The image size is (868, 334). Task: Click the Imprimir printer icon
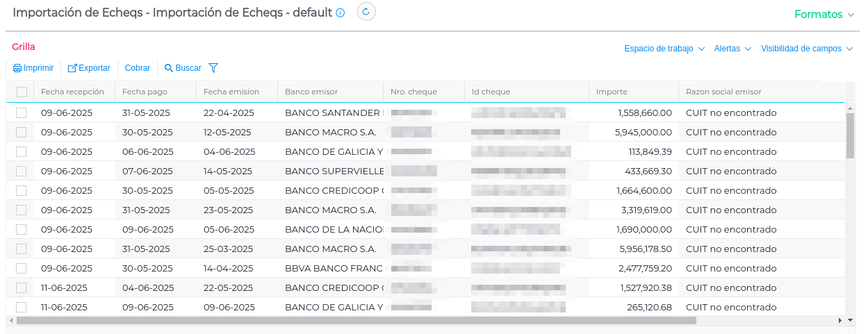tap(17, 68)
